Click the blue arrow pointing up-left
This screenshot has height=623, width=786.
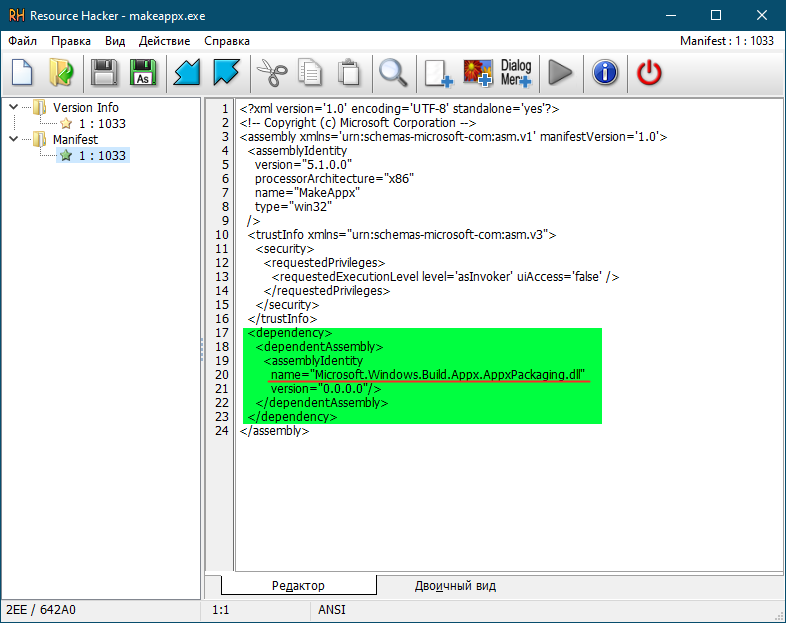[x=226, y=73]
